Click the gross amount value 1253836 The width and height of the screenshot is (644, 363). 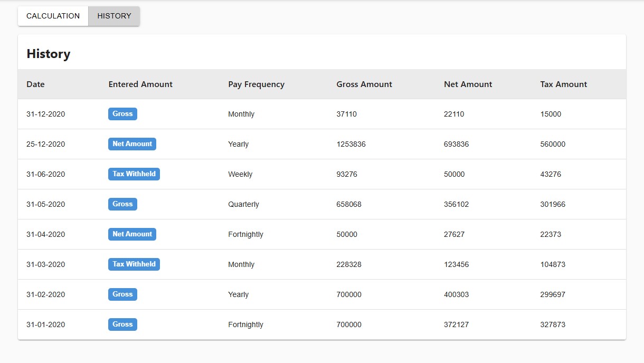click(x=351, y=145)
